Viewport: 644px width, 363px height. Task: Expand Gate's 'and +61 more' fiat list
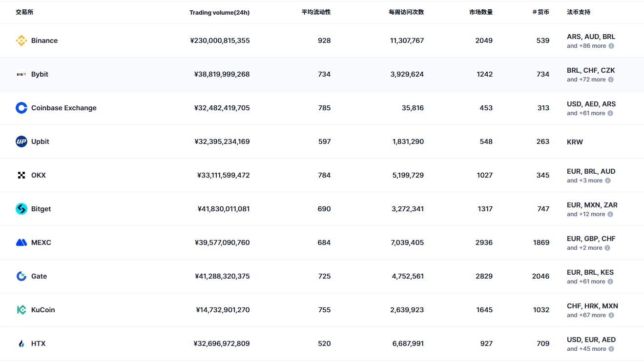[586, 282]
